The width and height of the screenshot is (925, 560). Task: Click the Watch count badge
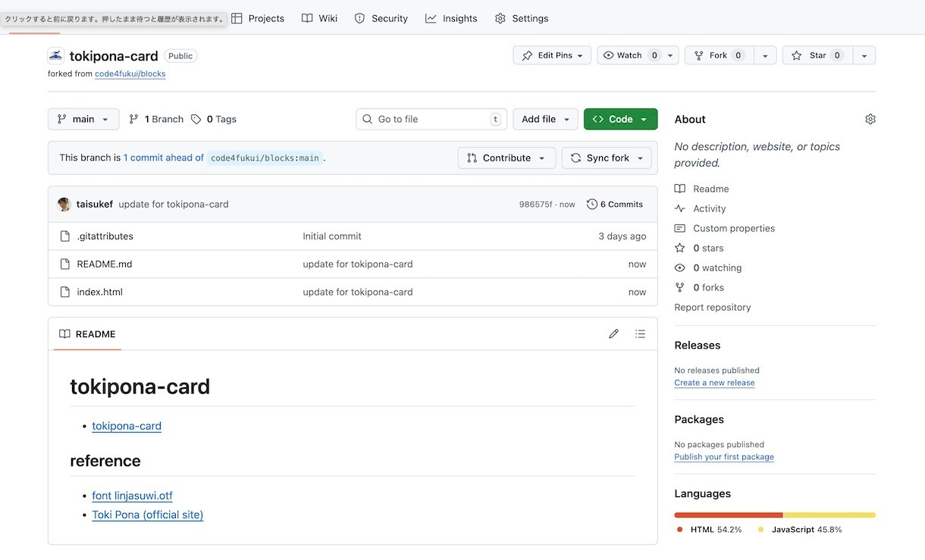click(x=654, y=55)
